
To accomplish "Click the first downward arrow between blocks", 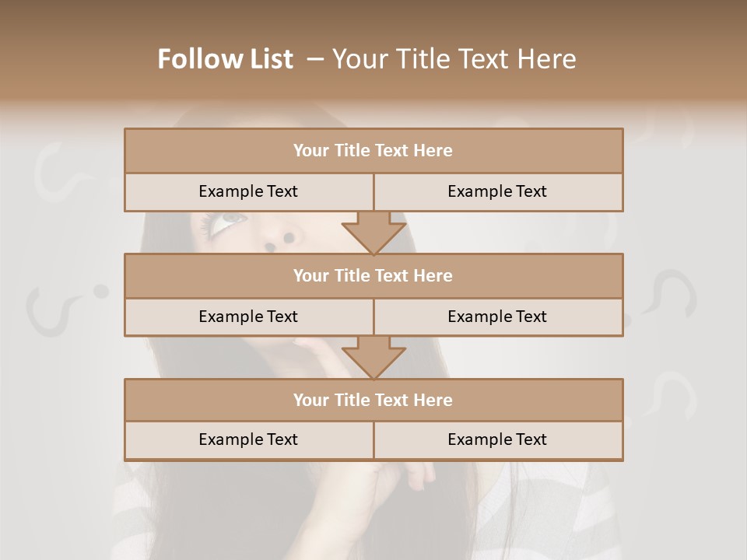I will coord(374,233).
